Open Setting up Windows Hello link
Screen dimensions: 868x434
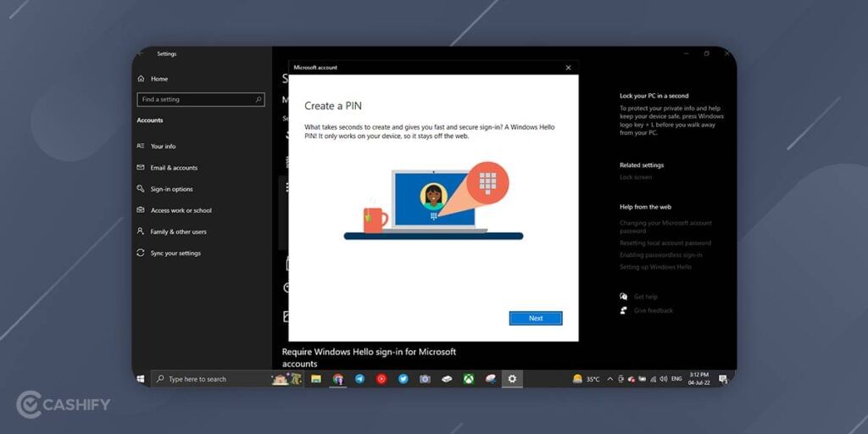tap(655, 267)
